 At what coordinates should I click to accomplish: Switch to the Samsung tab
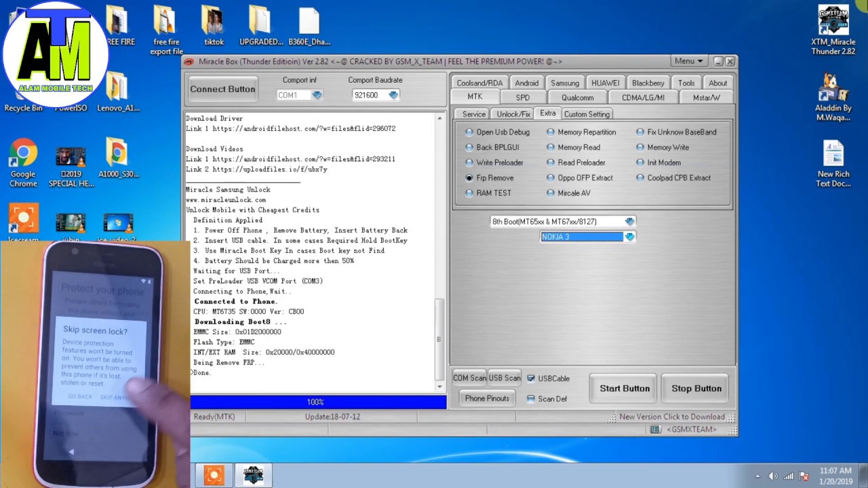565,83
